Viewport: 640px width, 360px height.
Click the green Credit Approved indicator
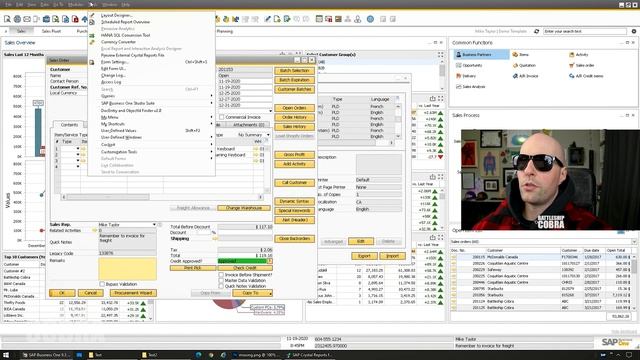click(242, 261)
